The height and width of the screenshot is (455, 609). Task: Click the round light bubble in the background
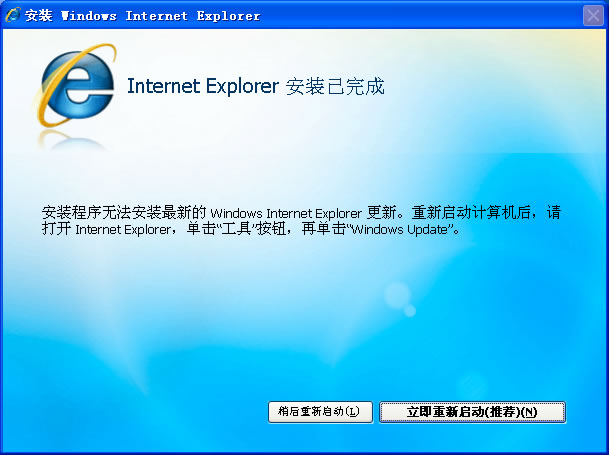point(397,295)
